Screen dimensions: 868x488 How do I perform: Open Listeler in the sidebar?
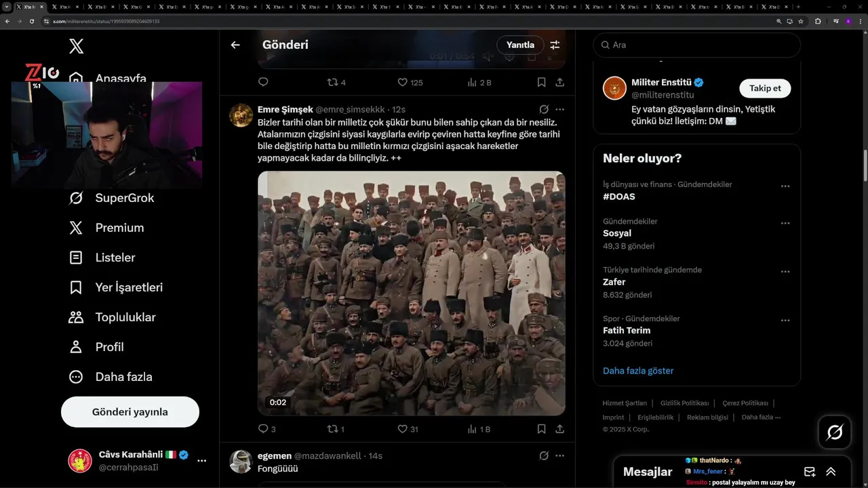point(102,258)
